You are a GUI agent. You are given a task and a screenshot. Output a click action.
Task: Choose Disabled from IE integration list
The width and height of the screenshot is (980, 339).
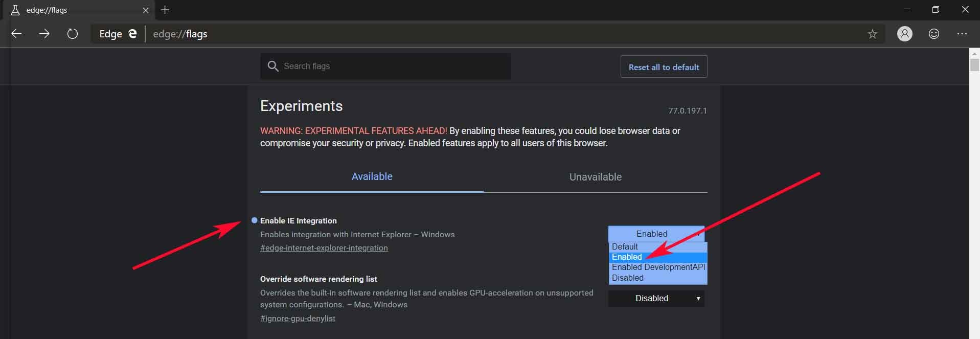point(658,278)
